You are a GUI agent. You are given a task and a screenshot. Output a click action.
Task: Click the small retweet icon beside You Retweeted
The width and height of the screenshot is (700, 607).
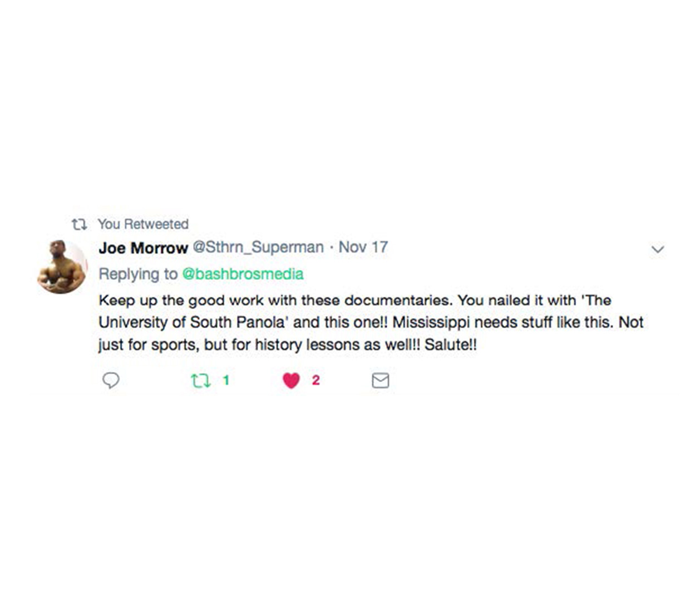click(x=80, y=224)
